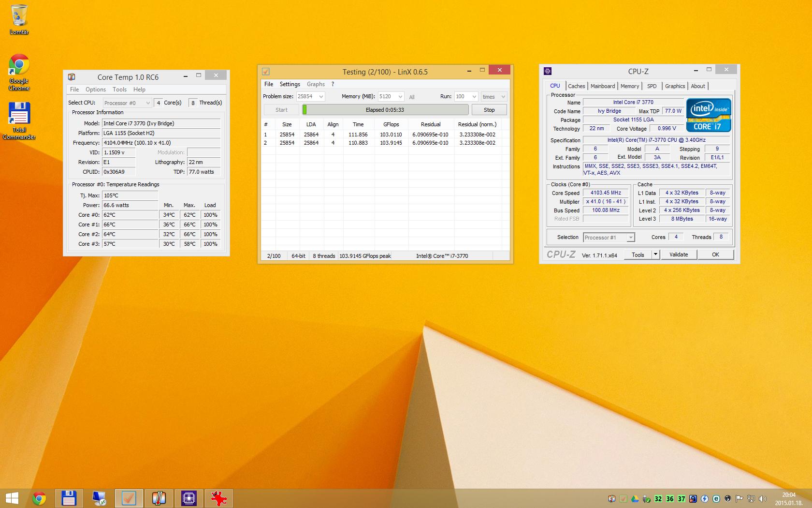The height and width of the screenshot is (508, 812).
Task: Click Core Temp title bar icon
Action: click(x=72, y=76)
